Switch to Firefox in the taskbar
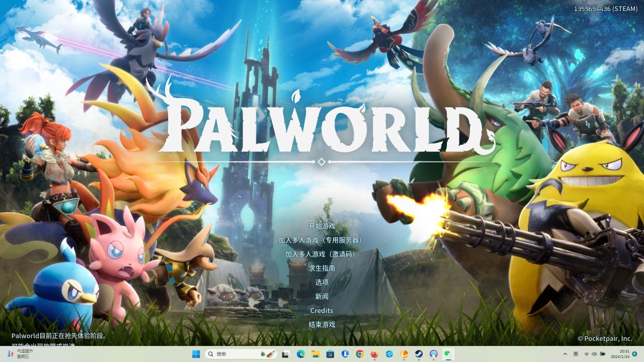The image size is (644, 362). click(374, 354)
